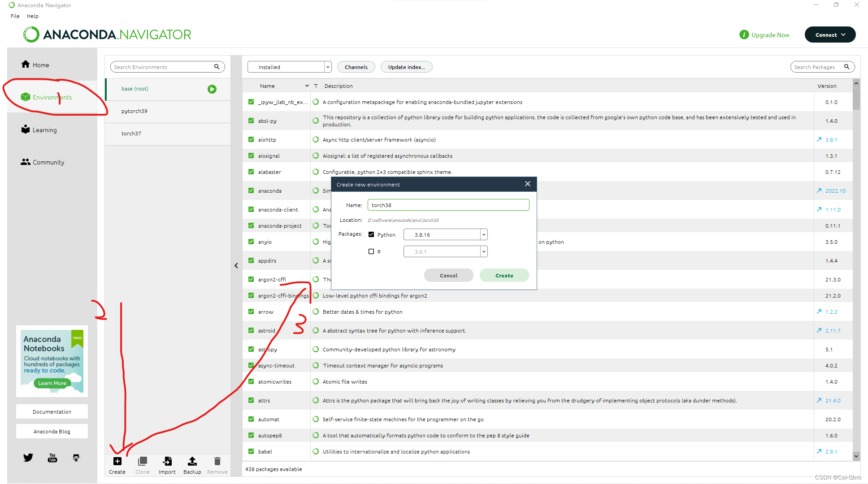Click the package type circle icon for atomicwrites
The image size is (868, 484).
(316, 381)
